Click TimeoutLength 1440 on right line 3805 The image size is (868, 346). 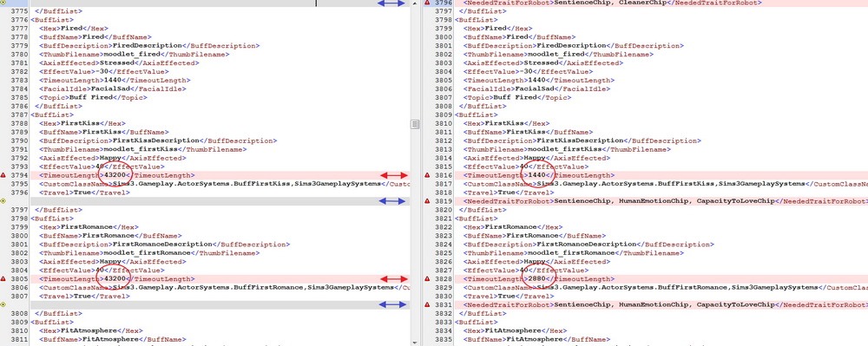tap(539, 81)
